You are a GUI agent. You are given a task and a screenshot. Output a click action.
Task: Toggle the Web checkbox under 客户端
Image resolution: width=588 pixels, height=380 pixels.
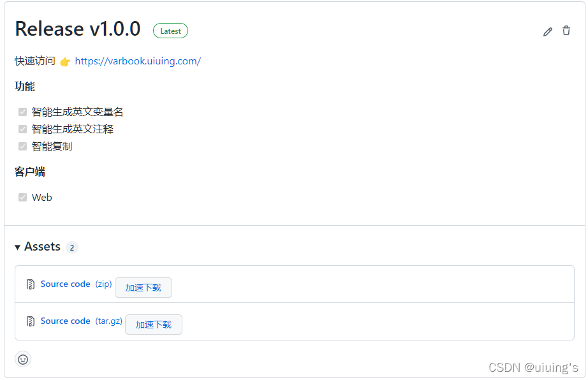22,197
